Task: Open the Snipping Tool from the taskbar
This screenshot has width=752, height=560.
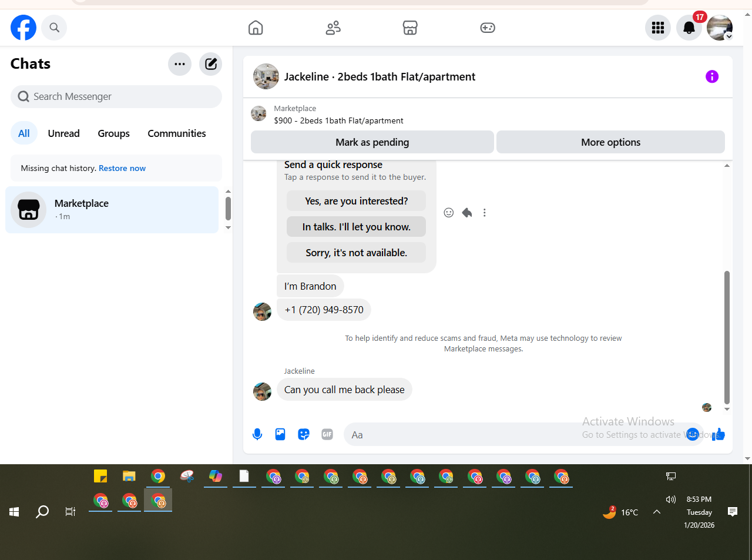Action: click(x=187, y=476)
